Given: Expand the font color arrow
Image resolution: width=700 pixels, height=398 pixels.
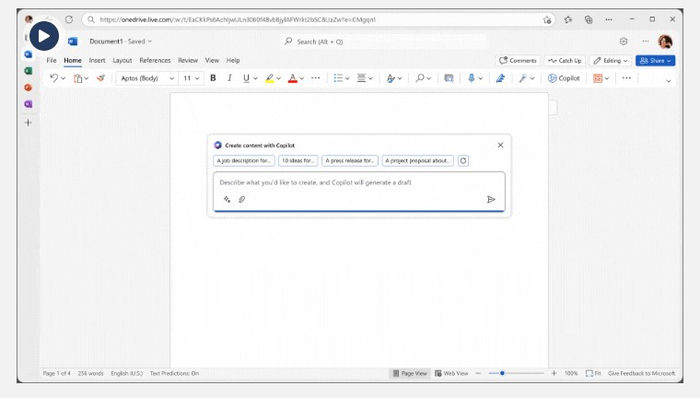Looking at the screenshot, I should [302, 79].
